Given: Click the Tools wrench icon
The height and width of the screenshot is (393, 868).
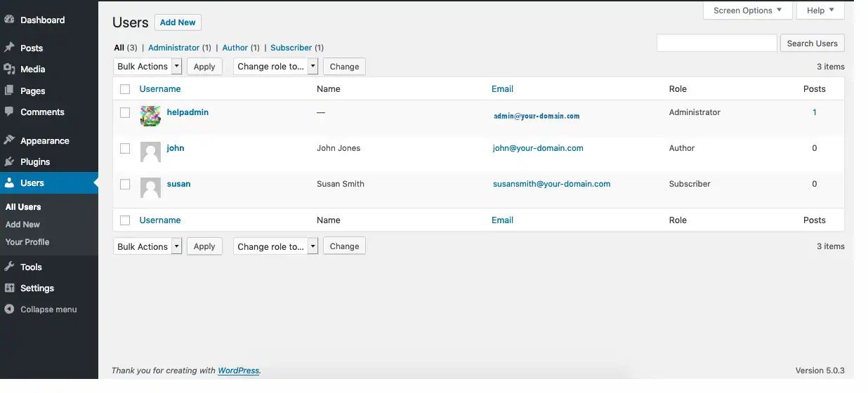Looking at the screenshot, I should tap(9, 267).
